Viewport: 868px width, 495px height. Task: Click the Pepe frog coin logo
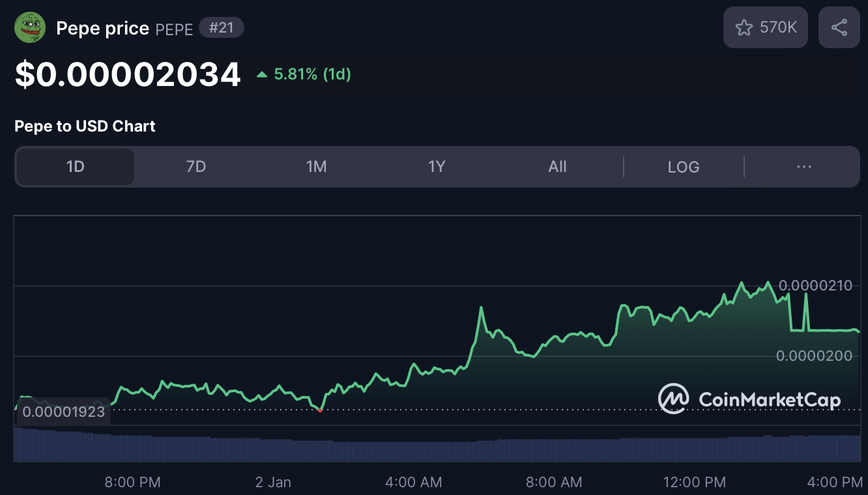click(30, 28)
